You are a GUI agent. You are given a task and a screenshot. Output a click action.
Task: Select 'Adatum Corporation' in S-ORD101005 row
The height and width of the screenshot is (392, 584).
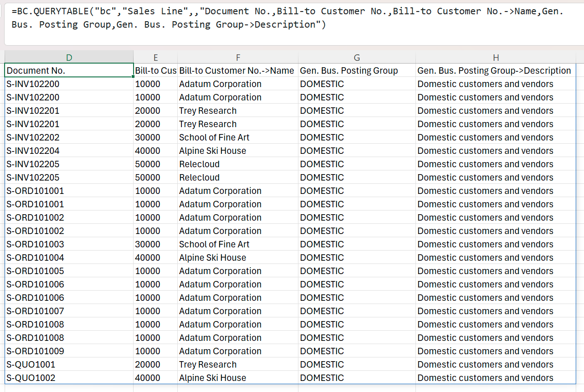238,271
